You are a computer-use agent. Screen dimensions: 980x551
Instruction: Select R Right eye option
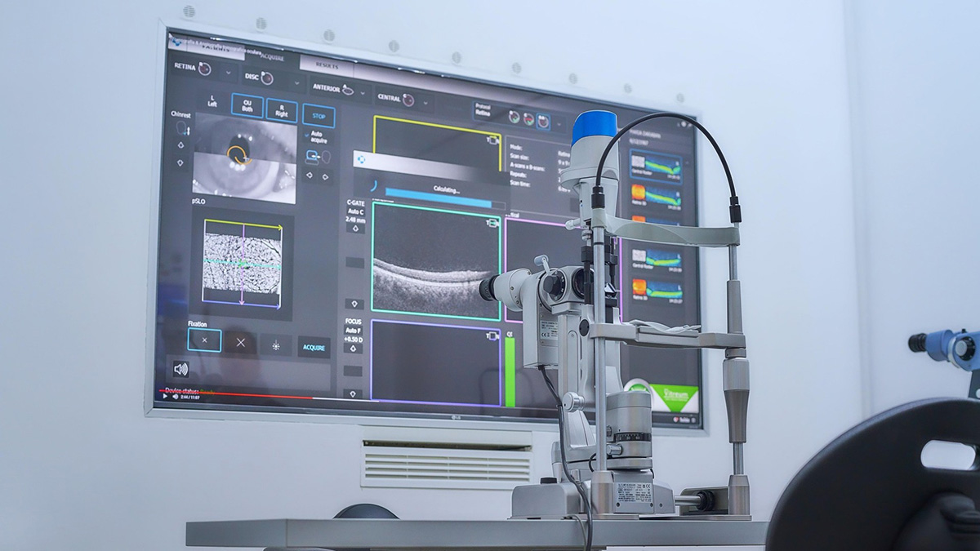282,110
